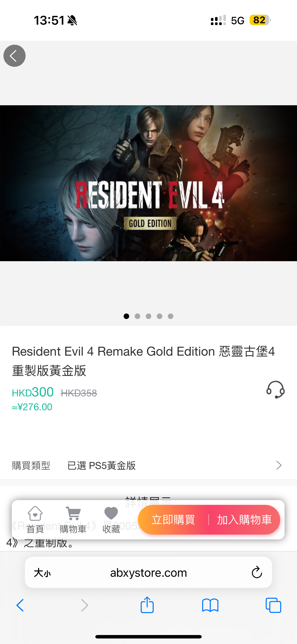Viewport: 297px width, 644px height.
Task: Open 大小 text size menu
Action: click(42, 573)
